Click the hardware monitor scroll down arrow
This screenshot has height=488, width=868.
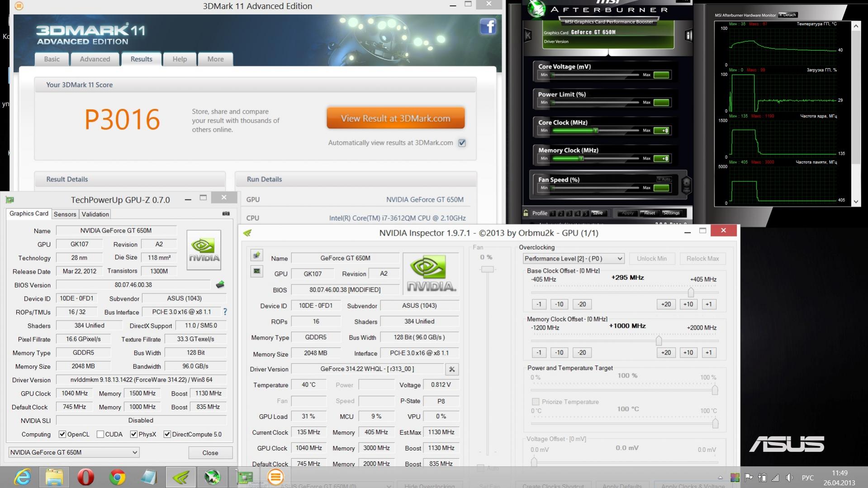click(856, 202)
